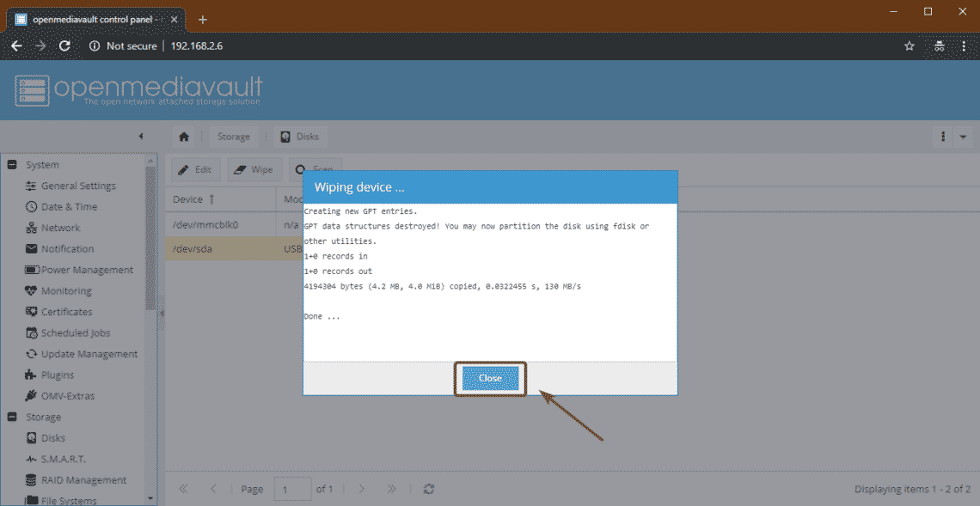
Task: Refresh the disks grid
Action: coord(429,489)
